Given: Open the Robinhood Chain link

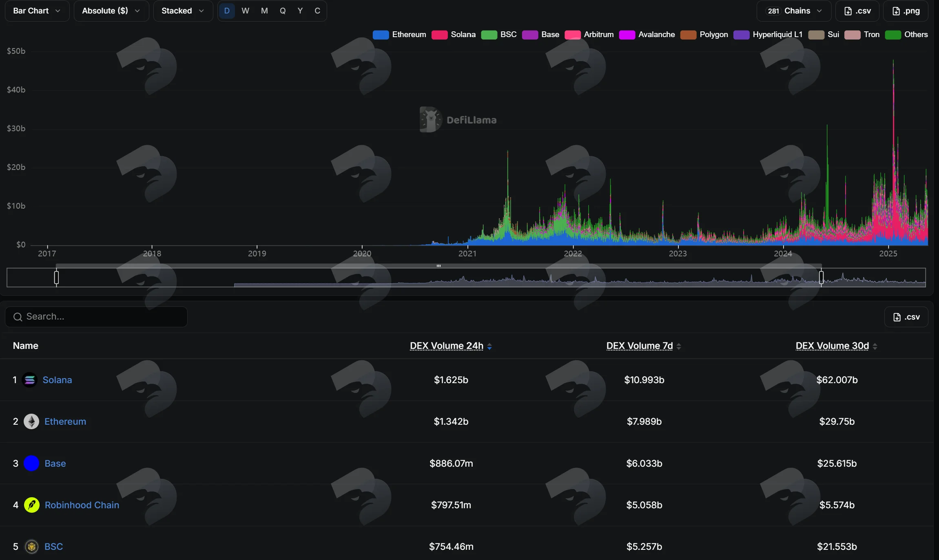Looking at the screenshot, I should click(82, 505).
